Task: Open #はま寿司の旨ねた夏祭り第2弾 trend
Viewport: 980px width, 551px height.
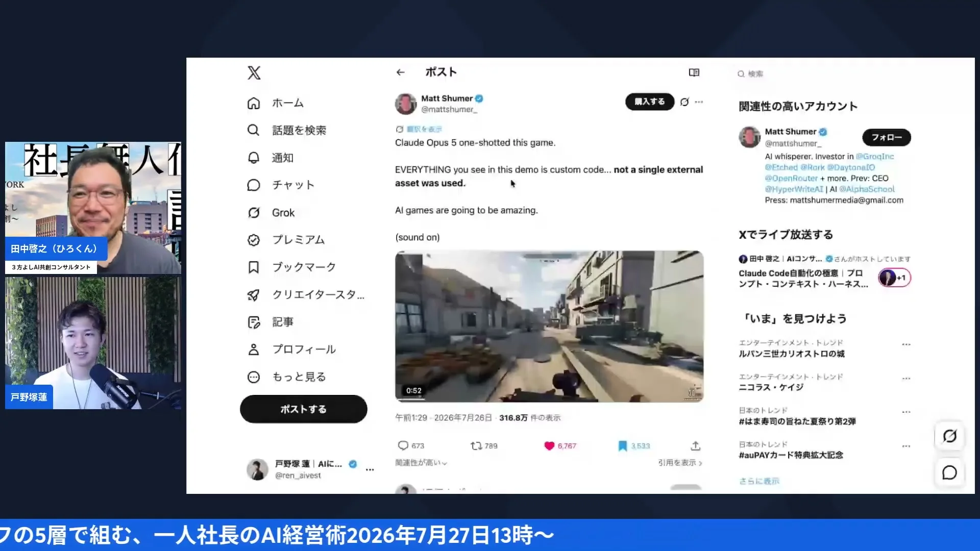Action: [x=797, y=421]
